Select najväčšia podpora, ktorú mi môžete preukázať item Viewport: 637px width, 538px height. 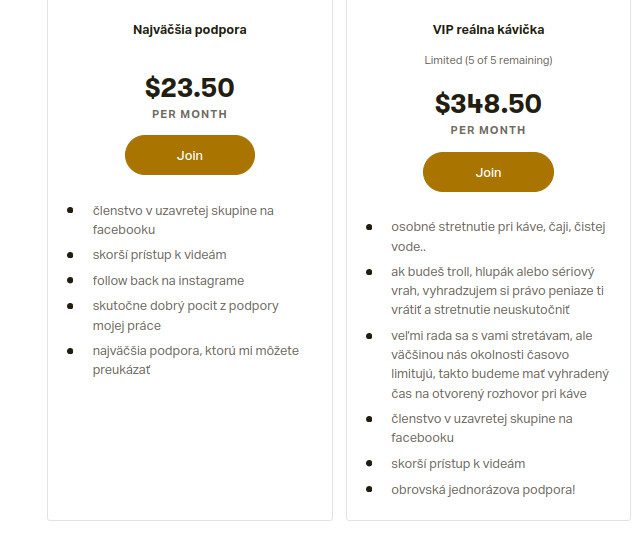point(195,360)
